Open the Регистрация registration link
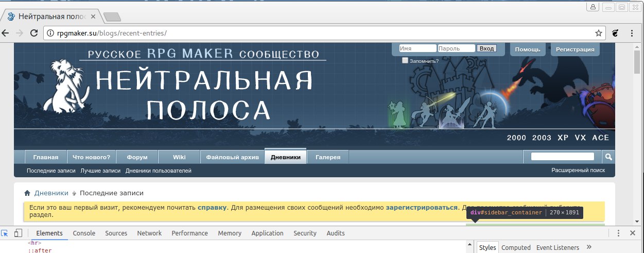The height and width of the screenshot is (253, 644). click(x=575, y=49)
